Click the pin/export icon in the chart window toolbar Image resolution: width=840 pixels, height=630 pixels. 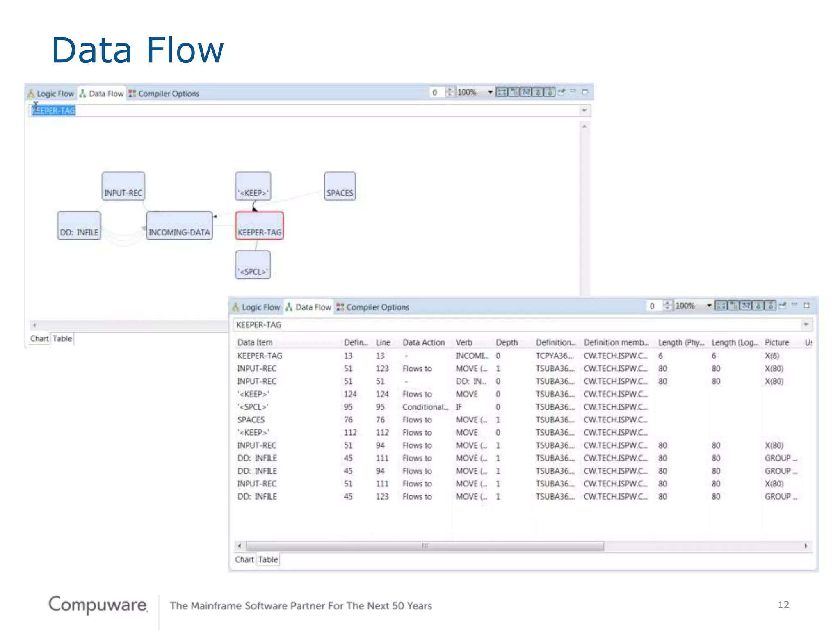[x=562, y=92]
